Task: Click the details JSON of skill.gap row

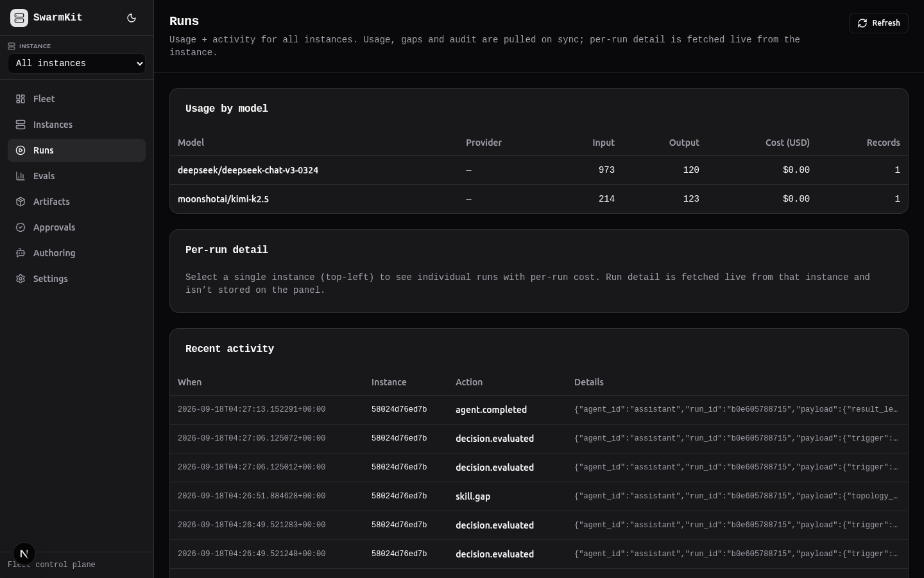Action: coord(736,496)
